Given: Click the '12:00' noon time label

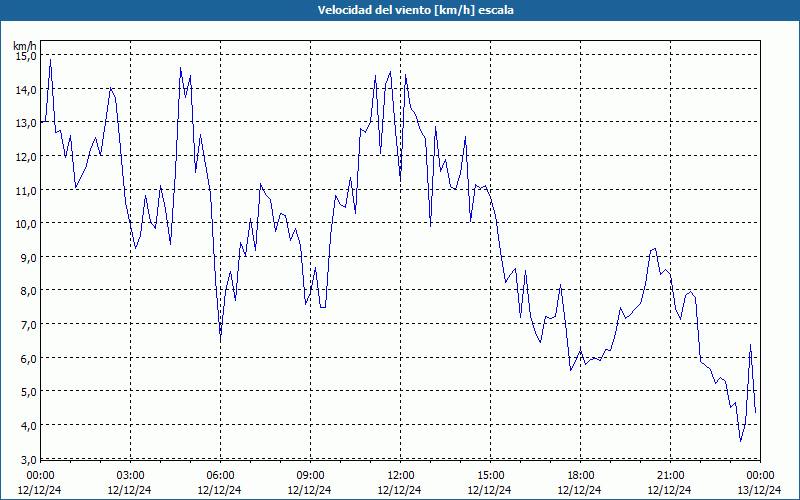Looking at the screenshot, I should pos(401,476).
